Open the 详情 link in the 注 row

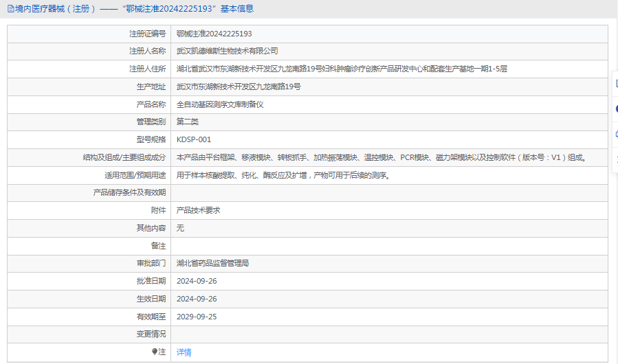pyautogui.click(x=184, y=352)
